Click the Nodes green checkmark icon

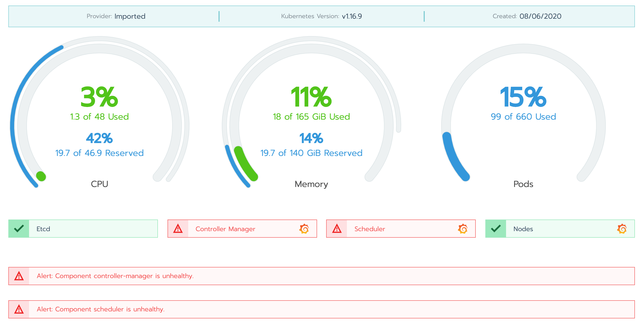point(496,229)
